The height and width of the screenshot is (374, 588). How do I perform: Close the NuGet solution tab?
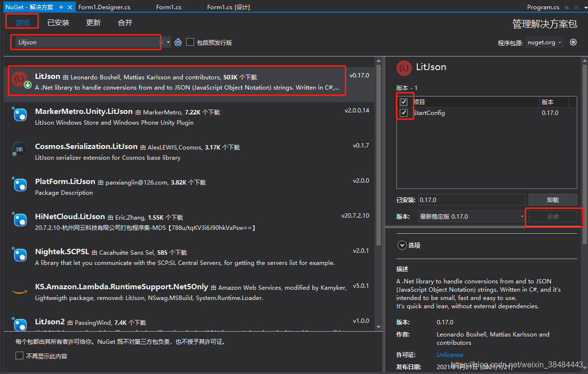pos(70,7)
